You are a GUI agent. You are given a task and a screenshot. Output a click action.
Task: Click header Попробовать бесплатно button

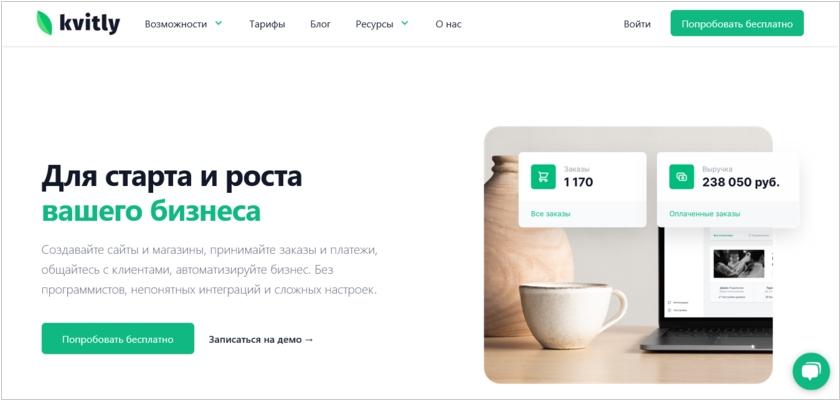pyautogui.click(x=737, y=23)
